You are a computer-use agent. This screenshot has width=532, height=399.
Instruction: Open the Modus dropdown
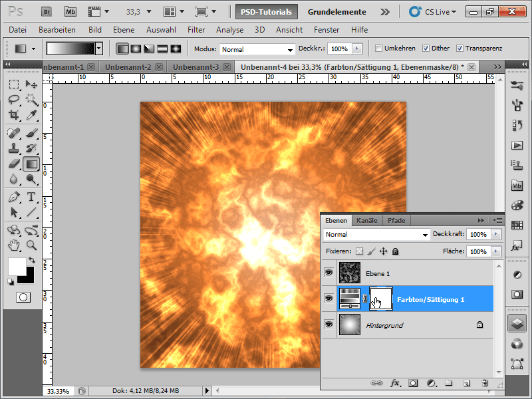coord(257,49)
